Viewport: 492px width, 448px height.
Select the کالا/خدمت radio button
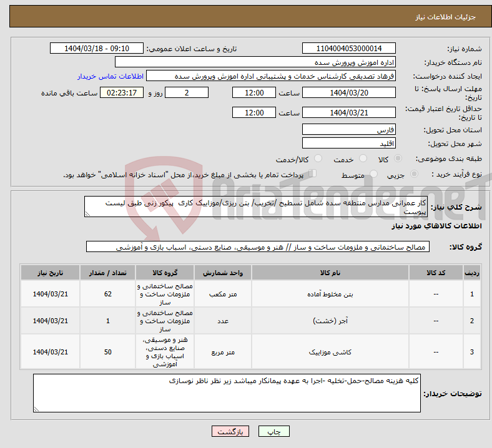pyautogui.click(x=318, y=158)
